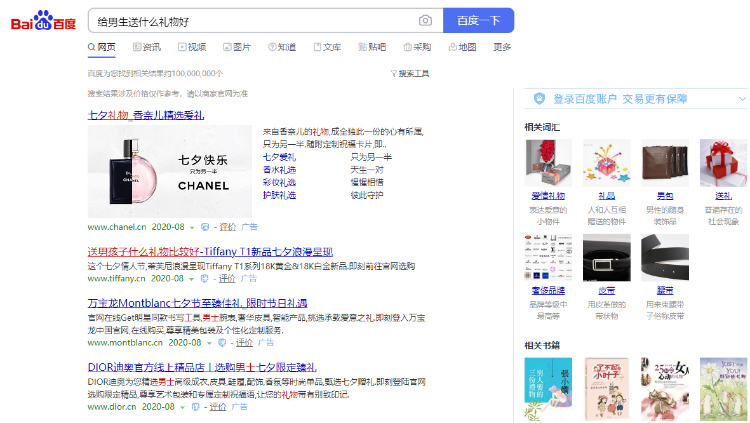Click the shield icon in chanel.cn row

click(x=205, y=227)
